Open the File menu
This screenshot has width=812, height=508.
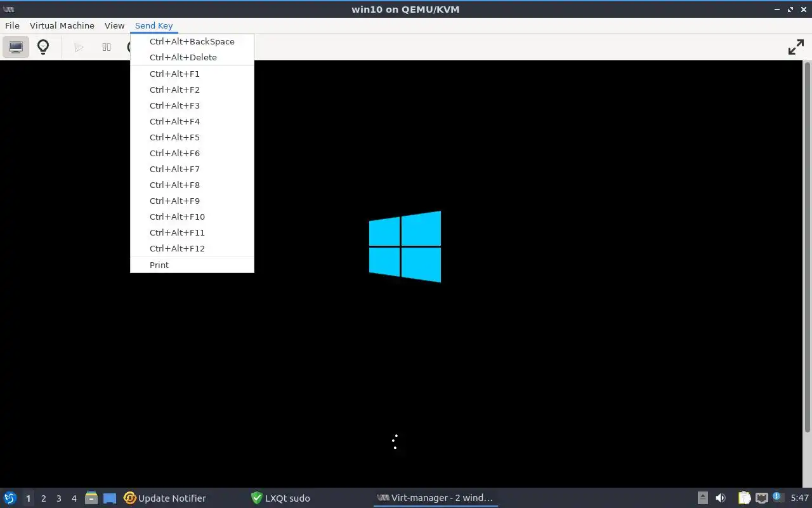12,25
